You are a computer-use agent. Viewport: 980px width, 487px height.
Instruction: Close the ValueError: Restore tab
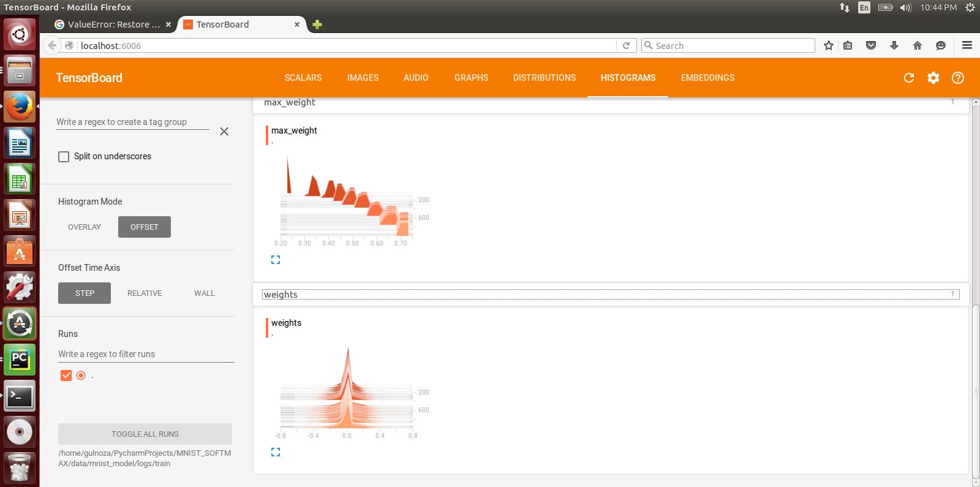click(168, 25)
